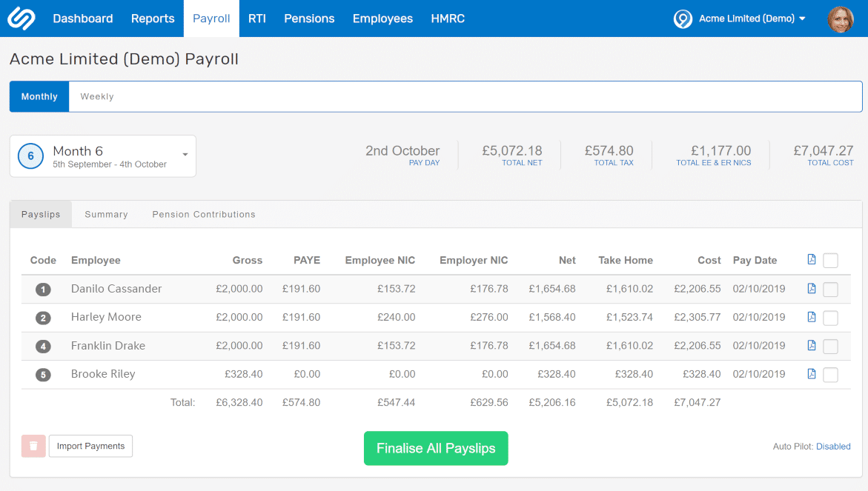Tick the select-all checkbox in header
The height and width of the screenshot is (491, 868).
click(x=830, y=261)
